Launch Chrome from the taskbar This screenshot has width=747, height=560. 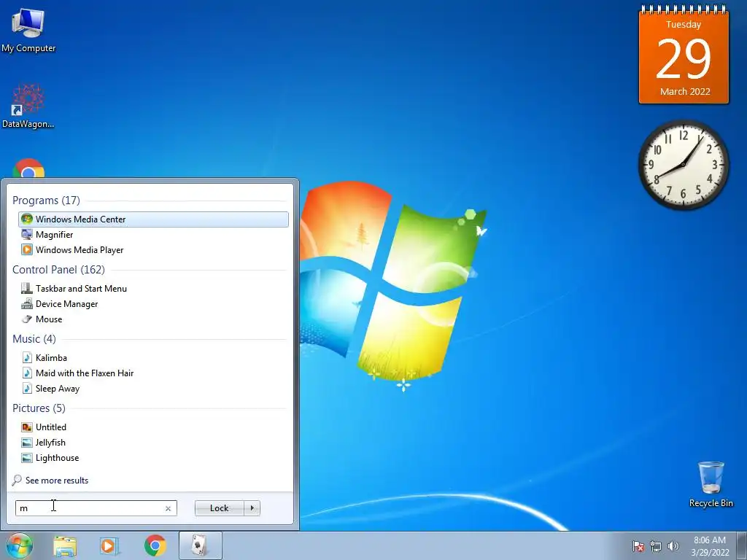click(x=155, y=545)
